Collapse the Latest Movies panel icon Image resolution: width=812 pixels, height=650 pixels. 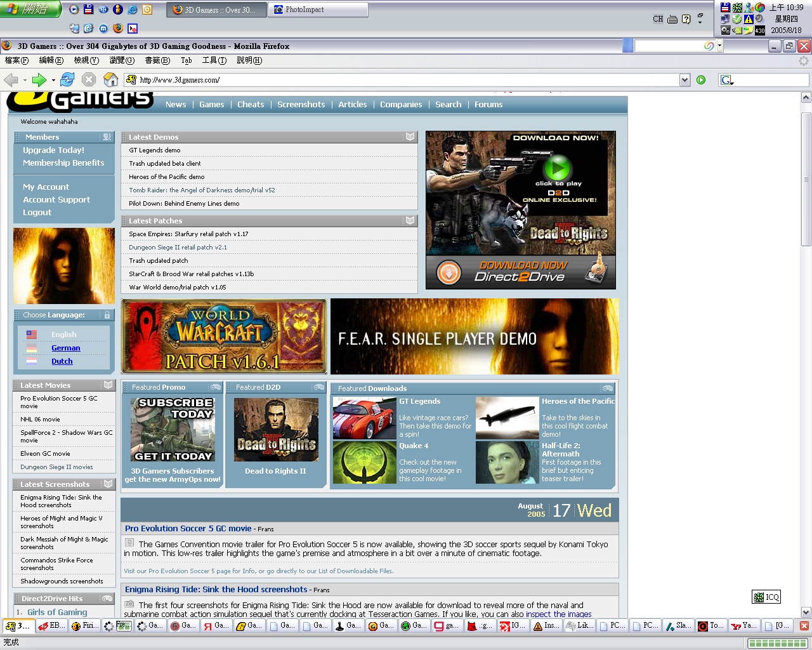tap(108, 385)
